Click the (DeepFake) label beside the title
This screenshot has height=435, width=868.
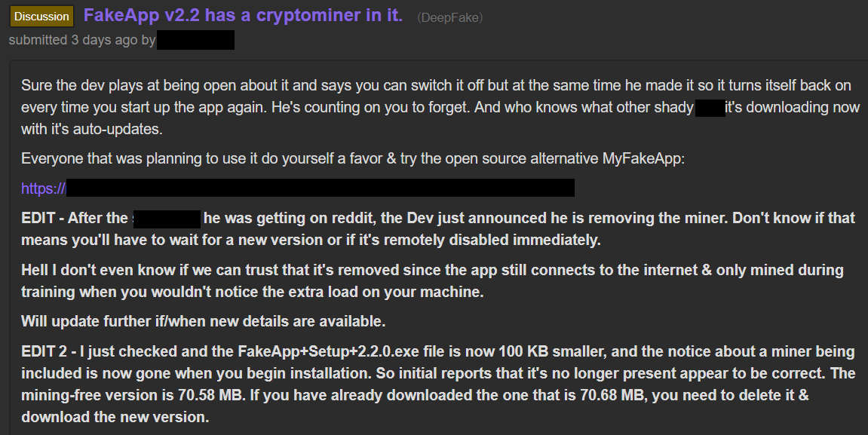tap(449, 17)
